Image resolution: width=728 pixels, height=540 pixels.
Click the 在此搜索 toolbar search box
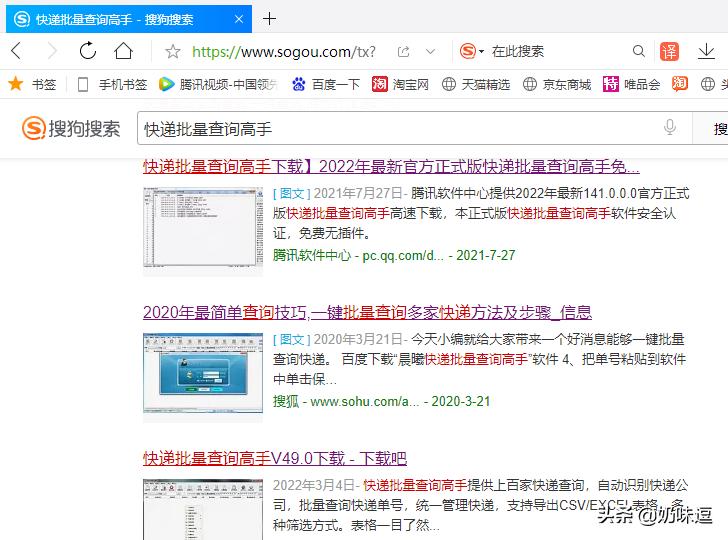tap(518, 51)
